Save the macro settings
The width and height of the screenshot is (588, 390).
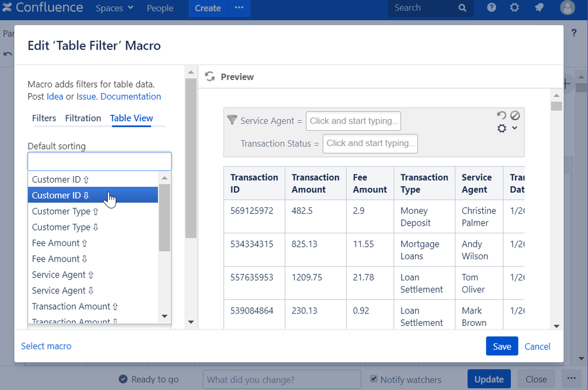pos(501,346)
